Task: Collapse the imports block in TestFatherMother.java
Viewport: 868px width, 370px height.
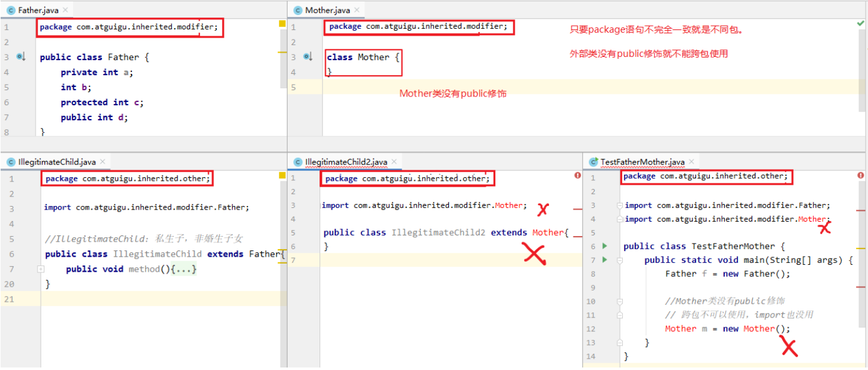Action: [621, 205]
